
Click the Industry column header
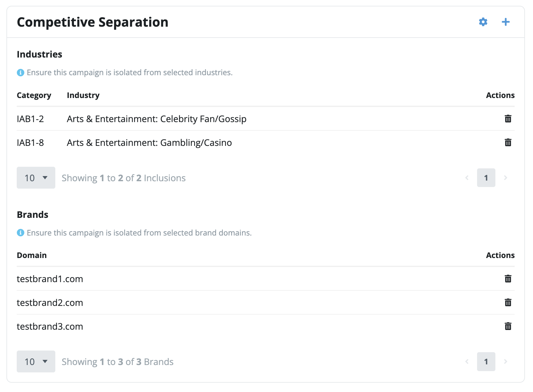tap(83, 95)
